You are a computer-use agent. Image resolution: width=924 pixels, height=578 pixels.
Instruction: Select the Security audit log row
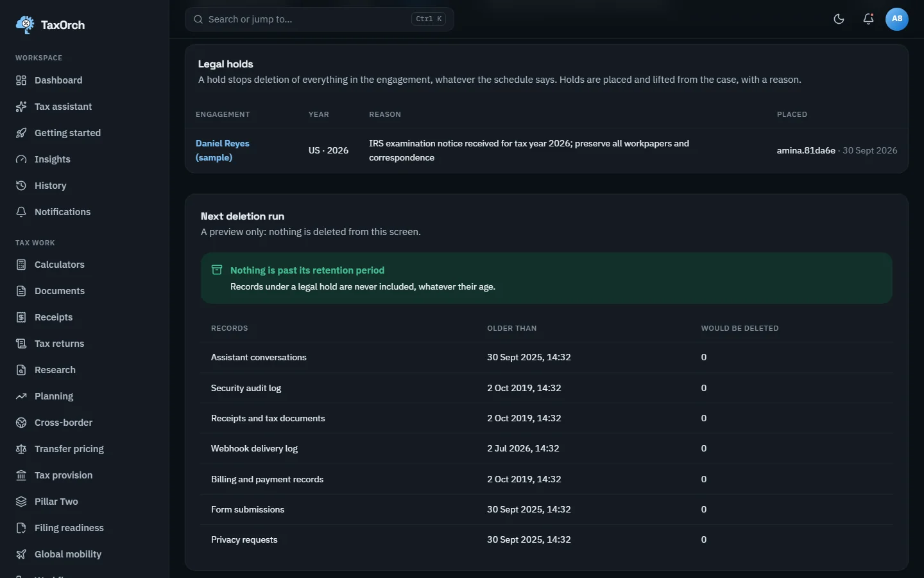coord(547,388)
